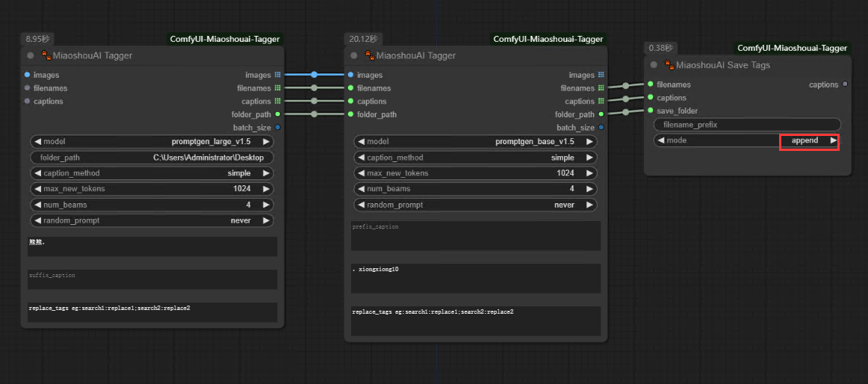Open the caption_method dropdown on the promptgen_base node
This screenshot has height=384, width=868.
point(474,158)
